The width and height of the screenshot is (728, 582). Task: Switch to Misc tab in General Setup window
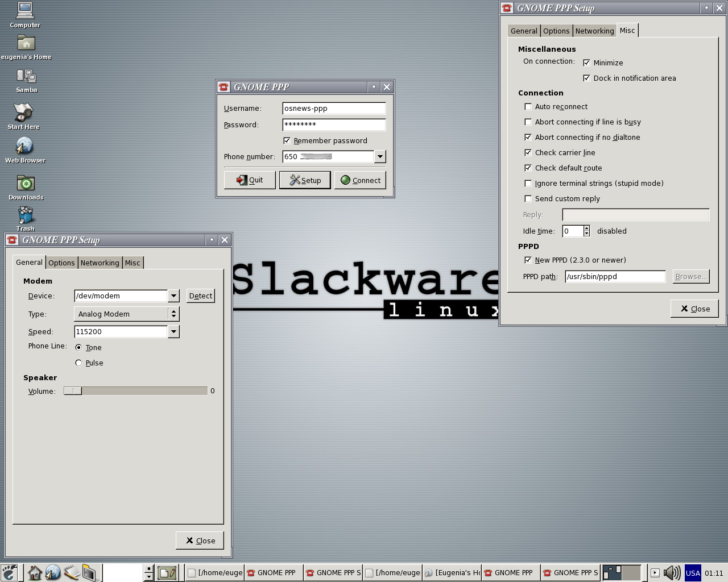133,263
